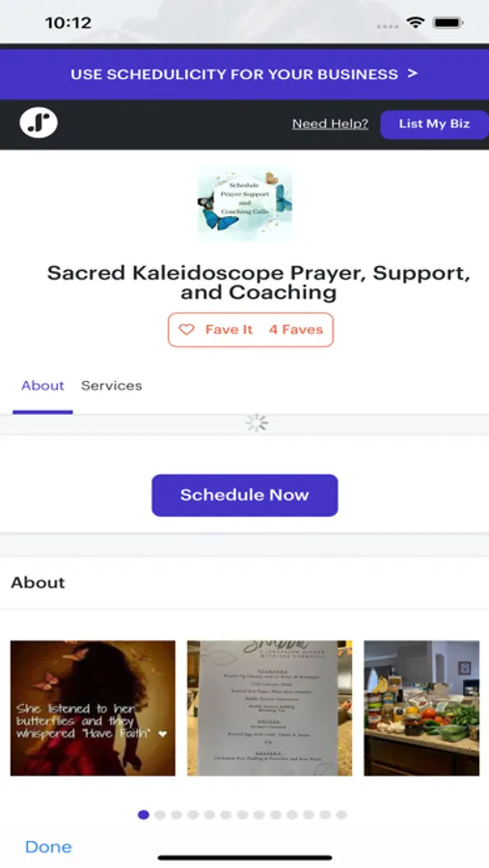Viewport: 489px width, 868px height.
Task: Open the dinner menu photo thumbnail
Action: [270, 708]
